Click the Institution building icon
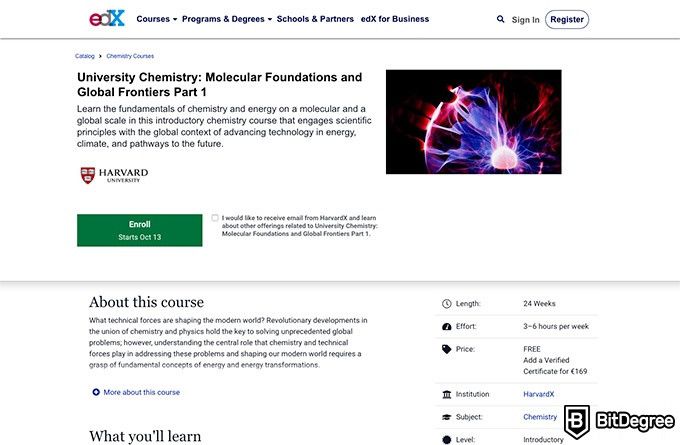The height and width of the screenshot is (445, 680). click(447, 394)
